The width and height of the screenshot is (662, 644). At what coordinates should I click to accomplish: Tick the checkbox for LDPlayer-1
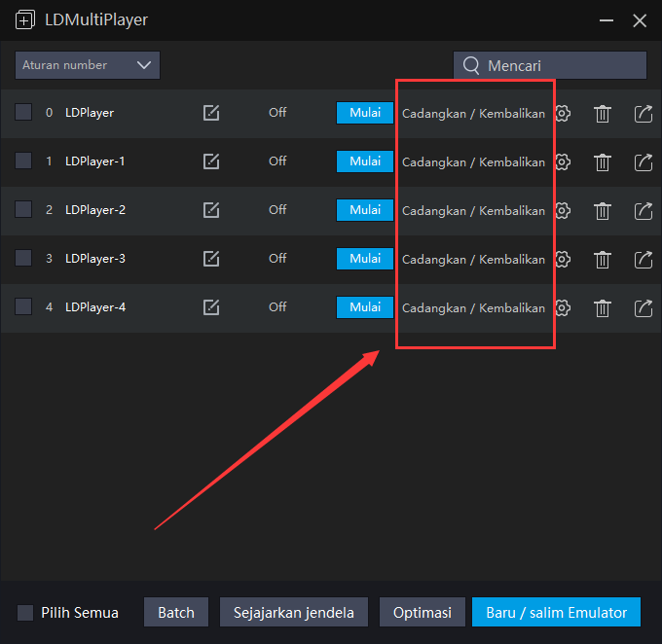(23, 161)
